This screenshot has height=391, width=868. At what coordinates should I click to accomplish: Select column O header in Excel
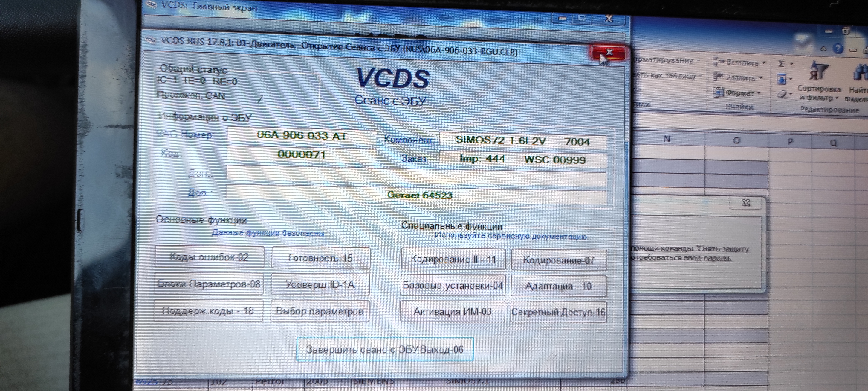point(736,141)
